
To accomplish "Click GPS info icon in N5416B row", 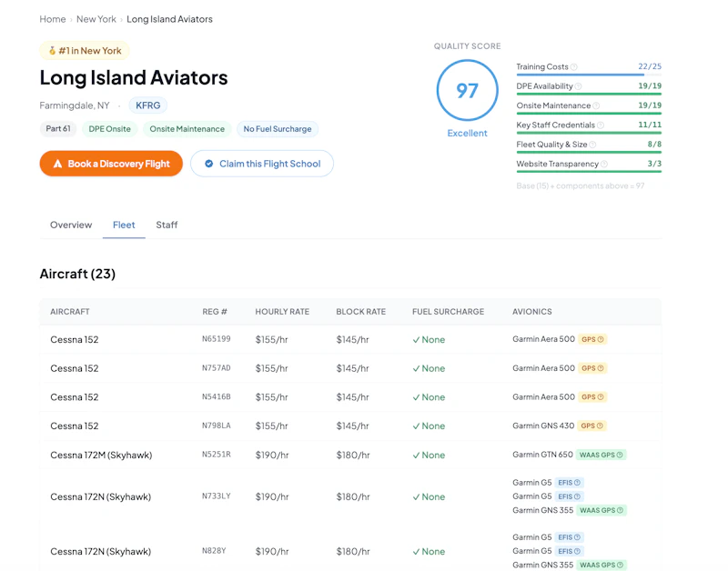I will (601, 397).
